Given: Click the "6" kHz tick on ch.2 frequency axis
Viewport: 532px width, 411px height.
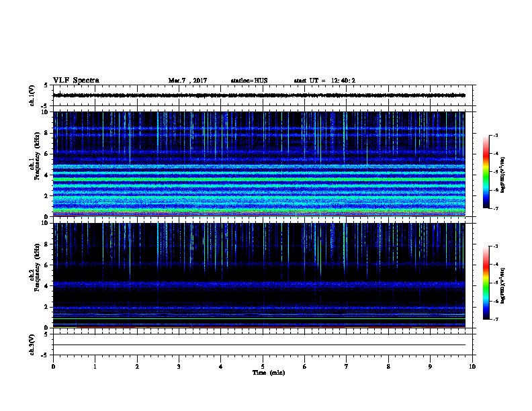Looking at the screenshot, I should point(46,265).
